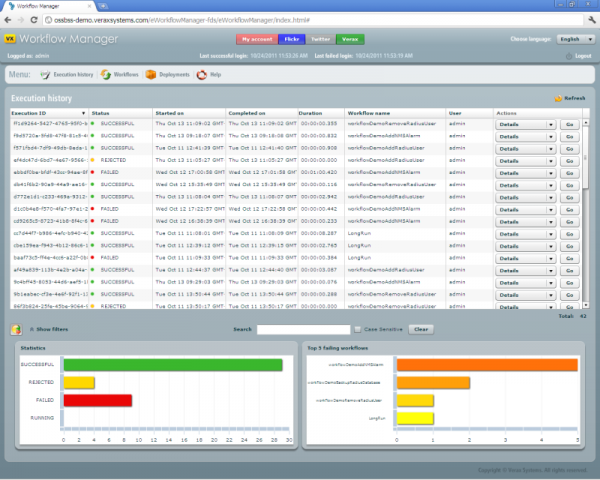Open the Deployments box icon
Screen dimensions: 600x480
(151, 74)
